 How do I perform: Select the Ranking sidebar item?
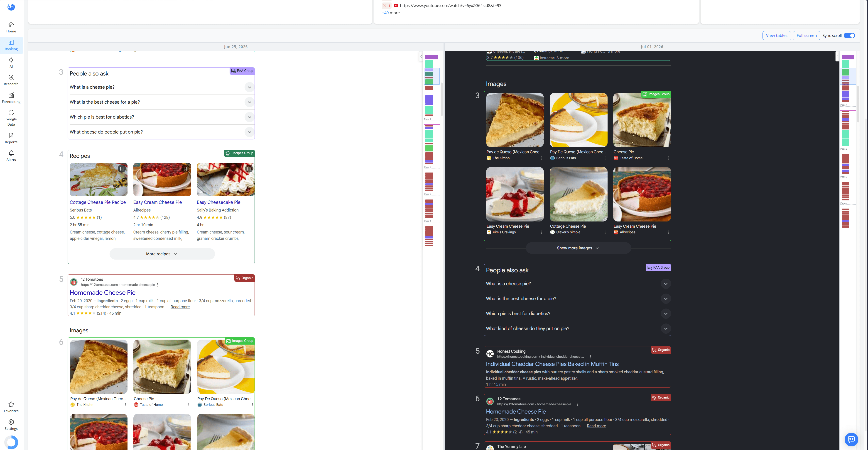(x=11, y=45)
